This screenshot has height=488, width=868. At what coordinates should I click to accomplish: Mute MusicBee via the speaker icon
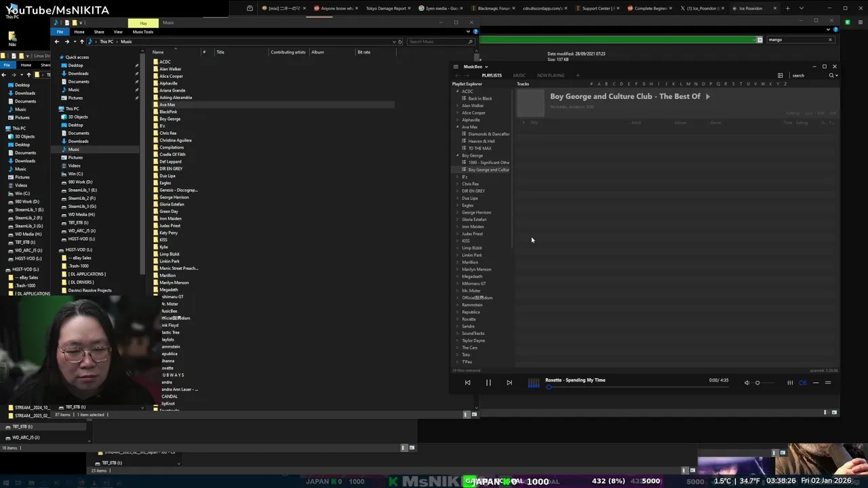(x=747, y=382)
